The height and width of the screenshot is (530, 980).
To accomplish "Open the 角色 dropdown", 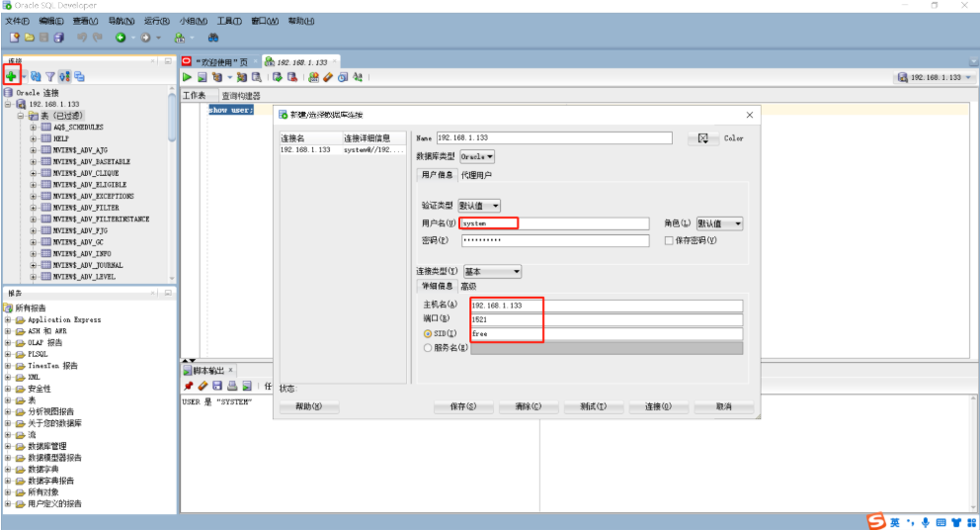I will coord(720,223).
